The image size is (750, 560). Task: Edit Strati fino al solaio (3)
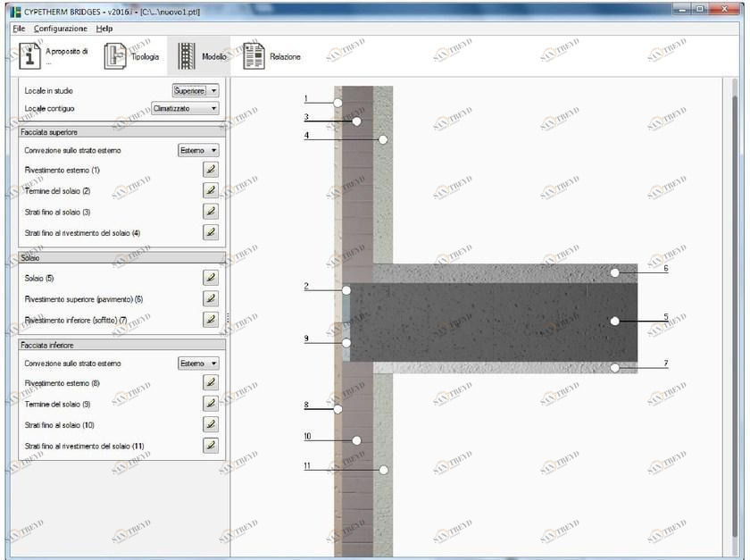coord(210,211)
